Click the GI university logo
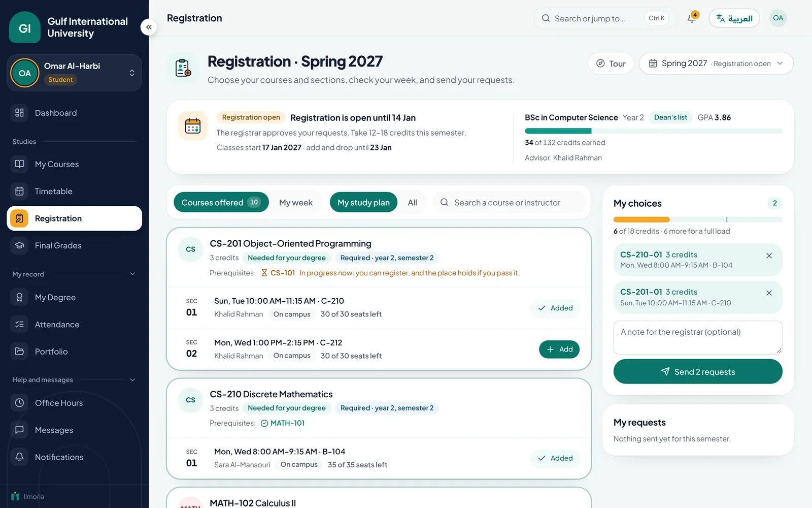The image size is (812, 508). tap(25, 27)
